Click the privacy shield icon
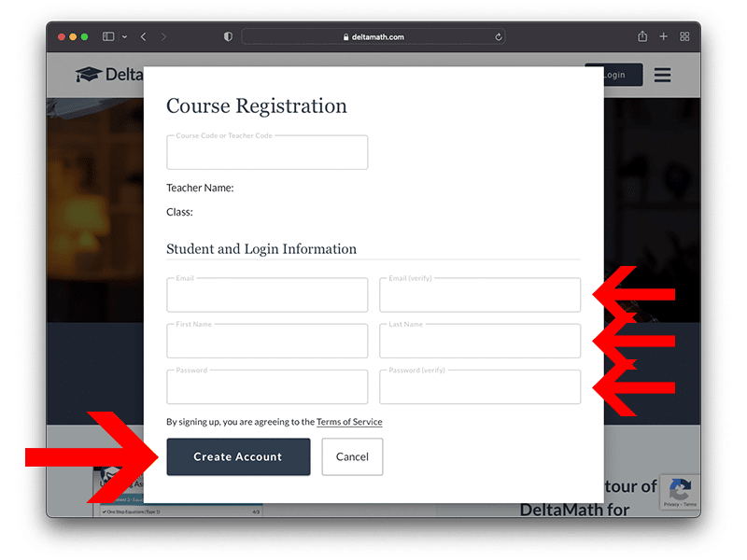This screenshot has height=560, width=747. click(x=228, y=36)
